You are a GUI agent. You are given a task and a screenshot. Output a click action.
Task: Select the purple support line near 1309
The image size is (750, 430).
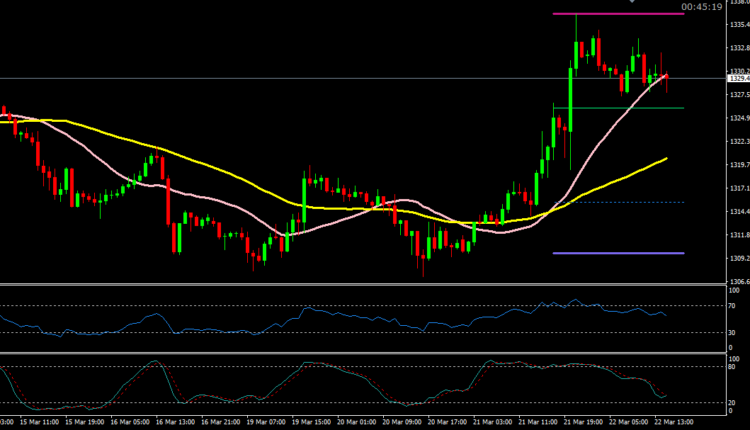618,253
